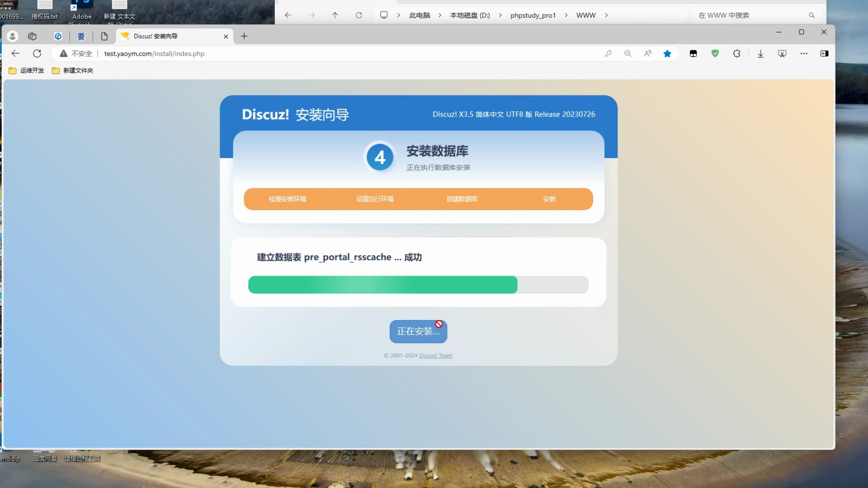Open the browser downloads icon
Viewport: 868px width, 488px height.
[x=760, y=53]
